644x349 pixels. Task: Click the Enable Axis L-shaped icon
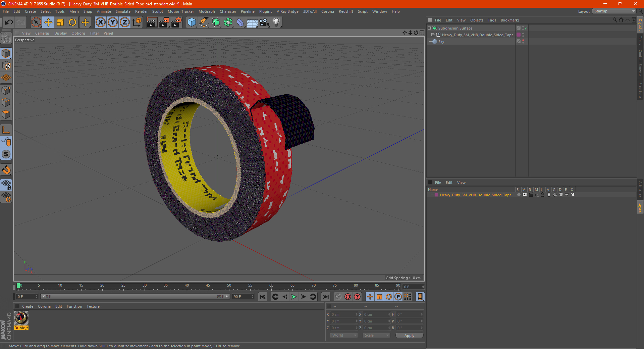click(x=6, y=130)
